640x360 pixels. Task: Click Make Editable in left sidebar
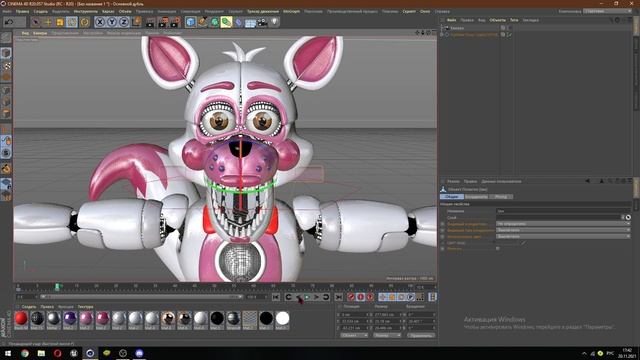6,38
